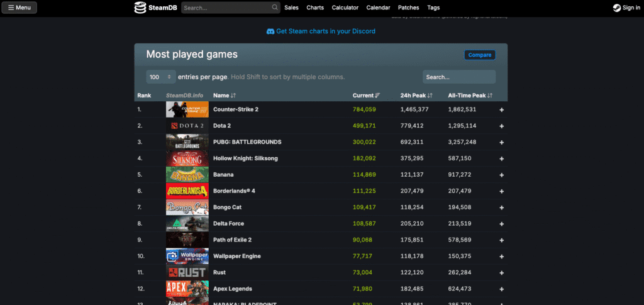Click the SteamDB.info column header text
Viewport: 644px width, 305px height.
(x=184, y=95)
